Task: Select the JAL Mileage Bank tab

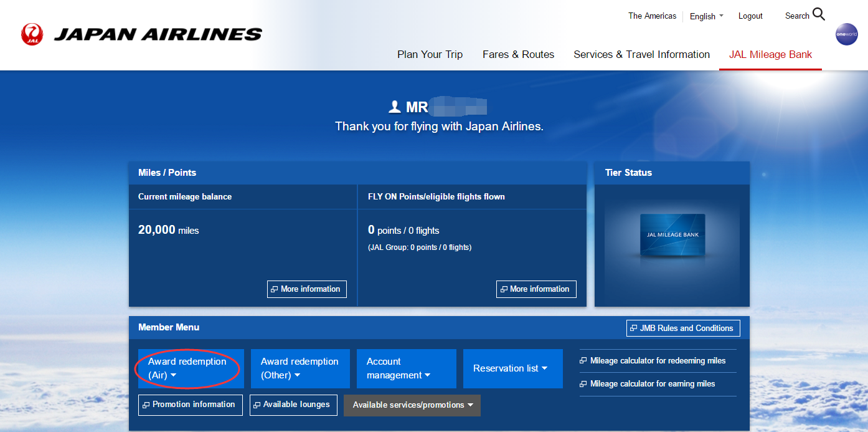Action: (770, 55)
